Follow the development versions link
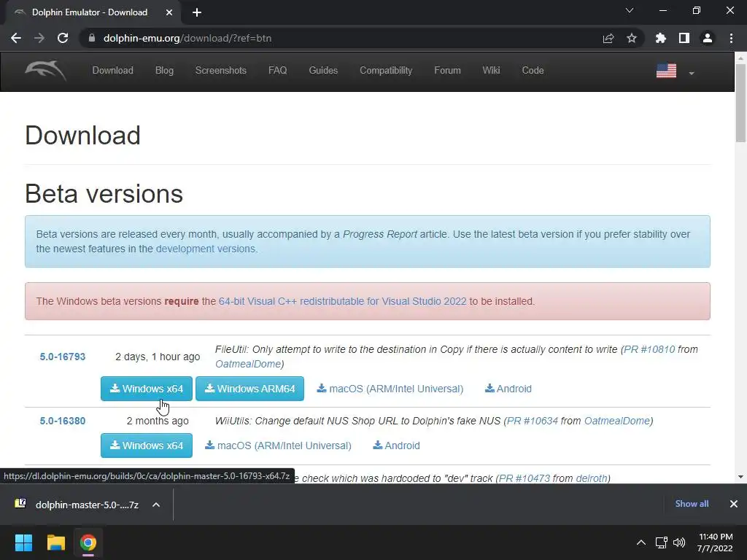The width and height of the screenshot is (747, 560). pos(205,249)
